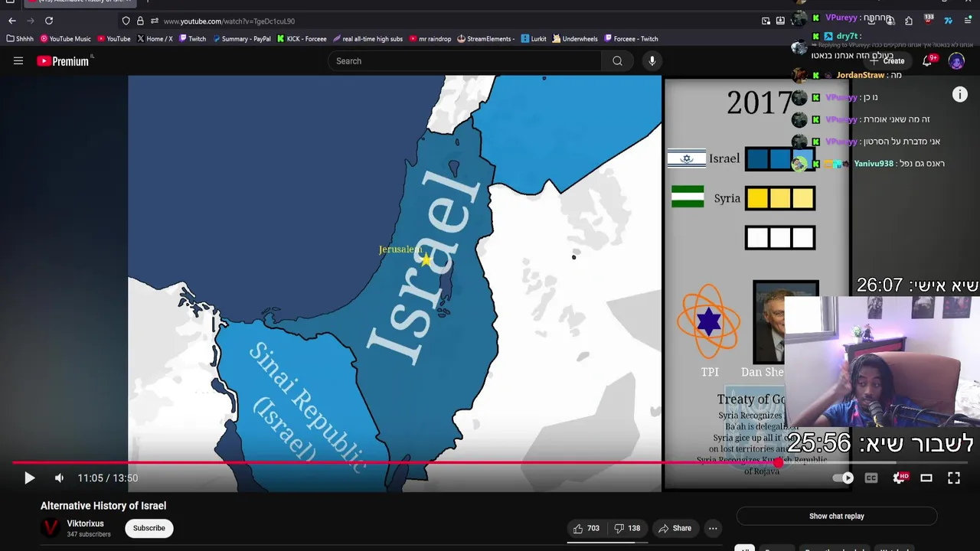980x551 pixels.
Task: Select the Alternative History browser tab
Action: coord(80,2)
